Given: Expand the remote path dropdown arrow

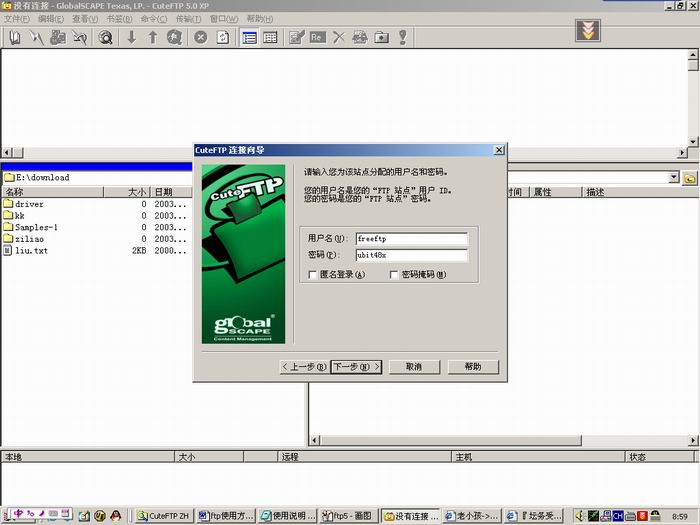Looking at the screenshot, I should click(674, 177).
